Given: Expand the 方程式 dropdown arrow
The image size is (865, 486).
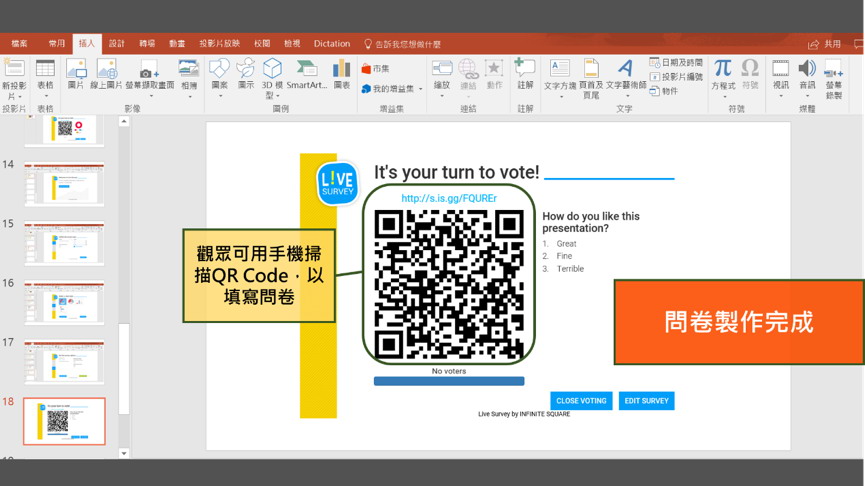Looking at the screenshot, I should 725,97.
